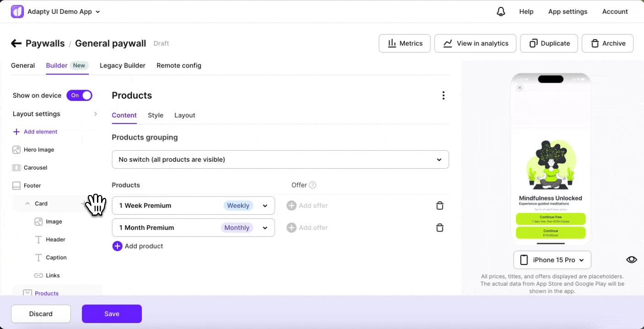Click the notifications bell icon

(501, 12)
